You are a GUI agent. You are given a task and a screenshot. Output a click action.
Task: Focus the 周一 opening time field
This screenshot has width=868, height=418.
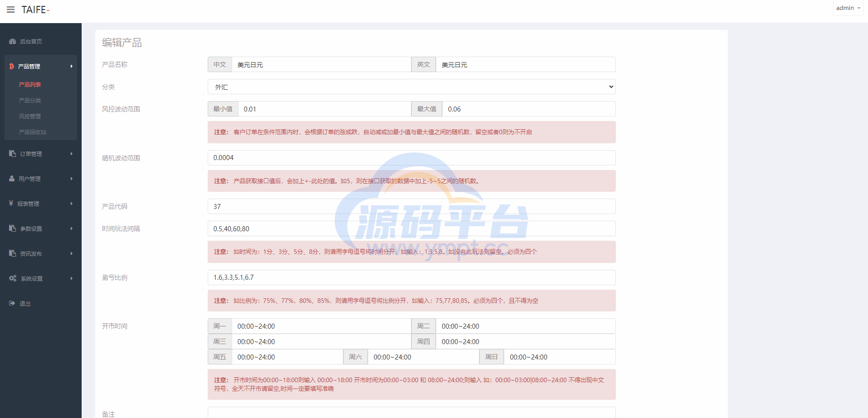(x=321, y=326)
